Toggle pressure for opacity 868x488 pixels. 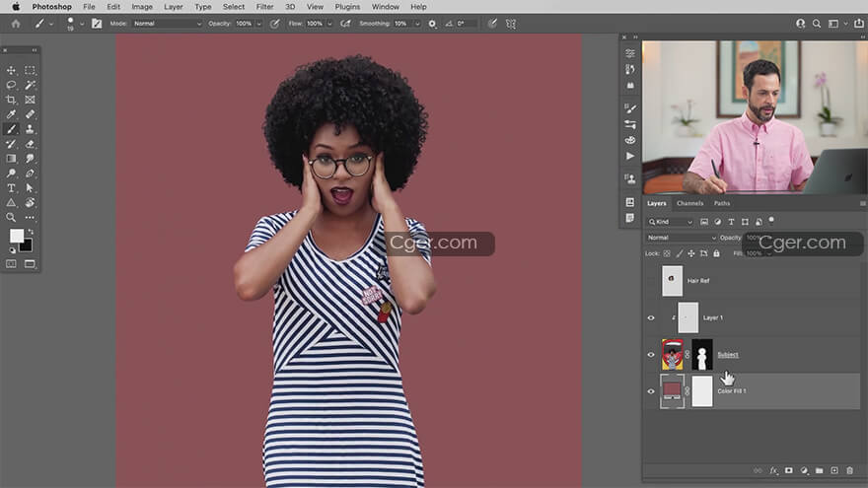274,24
